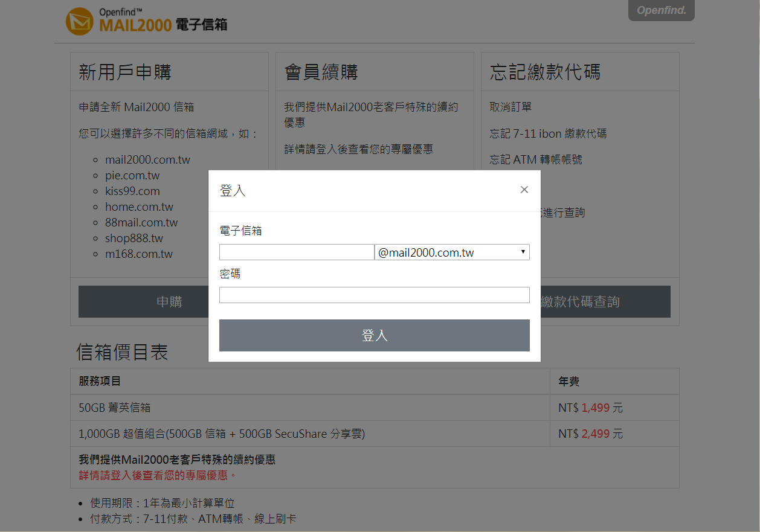This screenshot has width=760, height=532.
Task: Click the 申購 button
Action: click(144, 301)
